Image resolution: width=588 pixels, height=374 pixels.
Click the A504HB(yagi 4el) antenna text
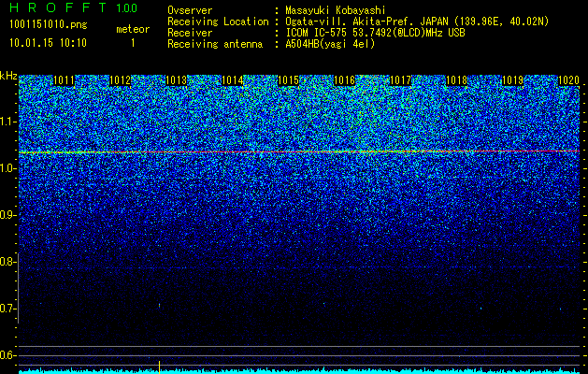pos(330,44)
